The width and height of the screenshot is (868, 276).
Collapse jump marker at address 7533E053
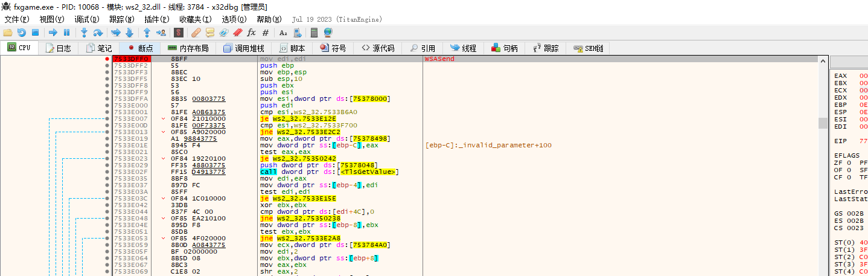[164, 238]
